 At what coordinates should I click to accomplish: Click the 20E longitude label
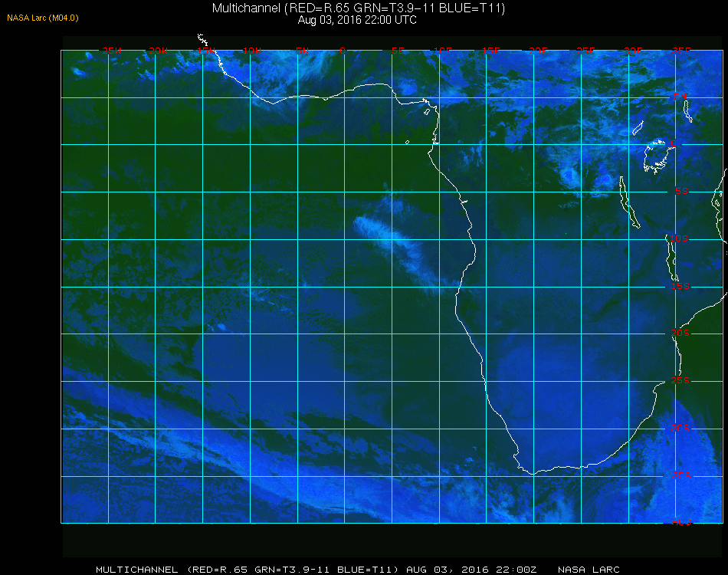pos(538,51)
